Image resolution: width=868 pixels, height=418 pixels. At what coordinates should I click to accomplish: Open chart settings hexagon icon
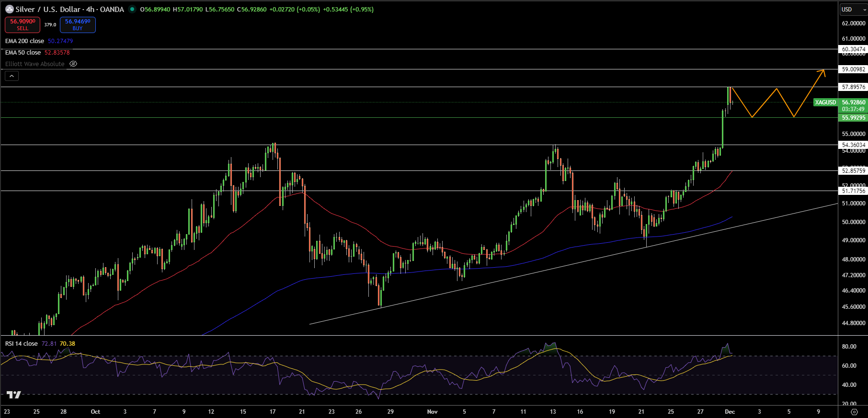pyautogui.click(x=854, y=412)
